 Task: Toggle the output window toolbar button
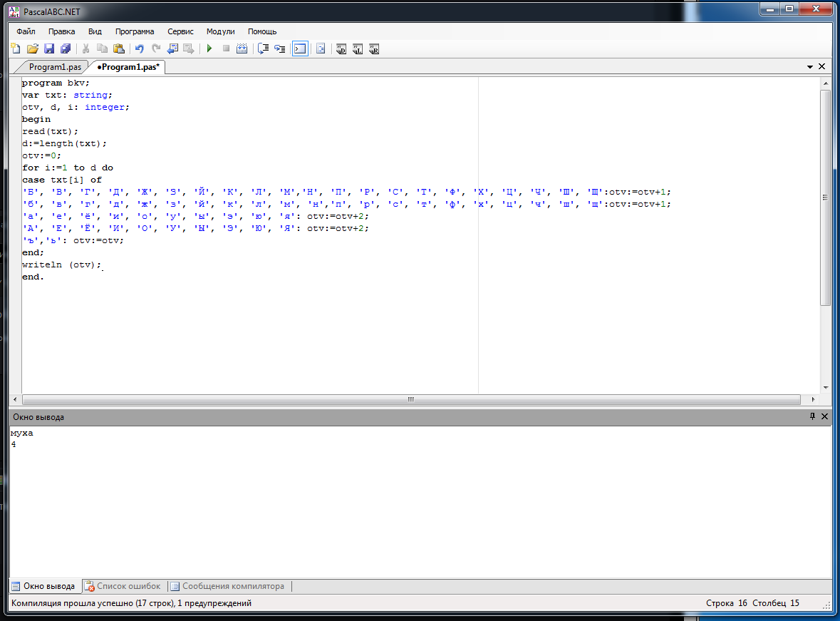pyautogui.click(x=300, y=49)
